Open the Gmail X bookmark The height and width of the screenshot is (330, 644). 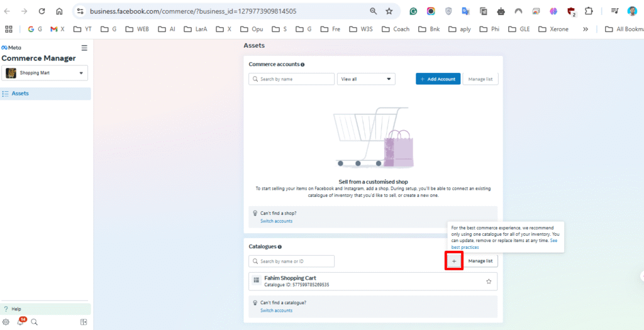[57, 29]
